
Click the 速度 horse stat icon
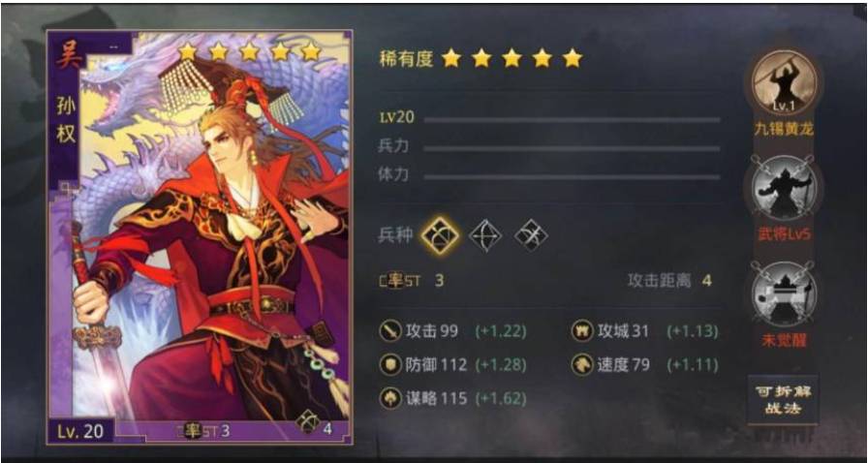(x=582, y=365)
